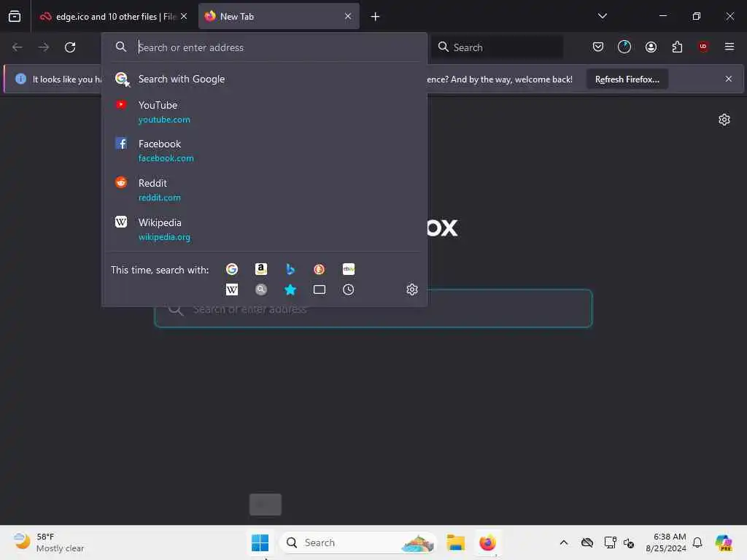Open Save to Pocket icon

coord(598,47)
